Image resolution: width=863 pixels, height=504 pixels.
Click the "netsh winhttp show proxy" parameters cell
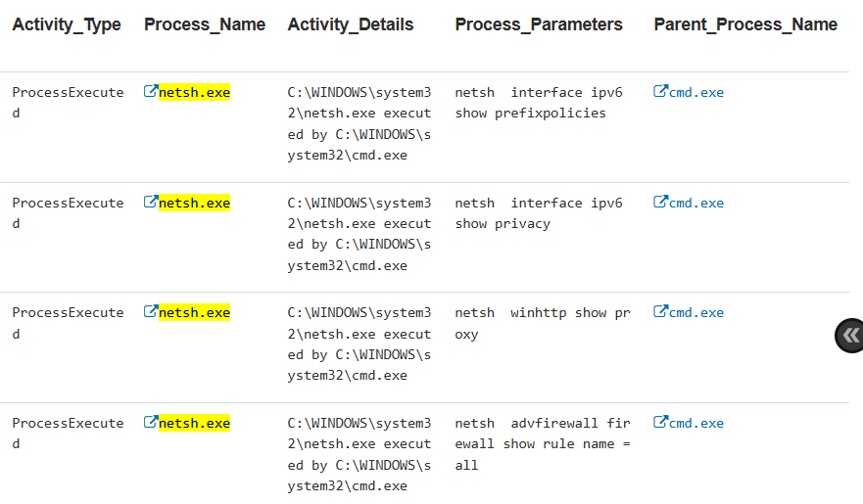[x=543, y=323]
